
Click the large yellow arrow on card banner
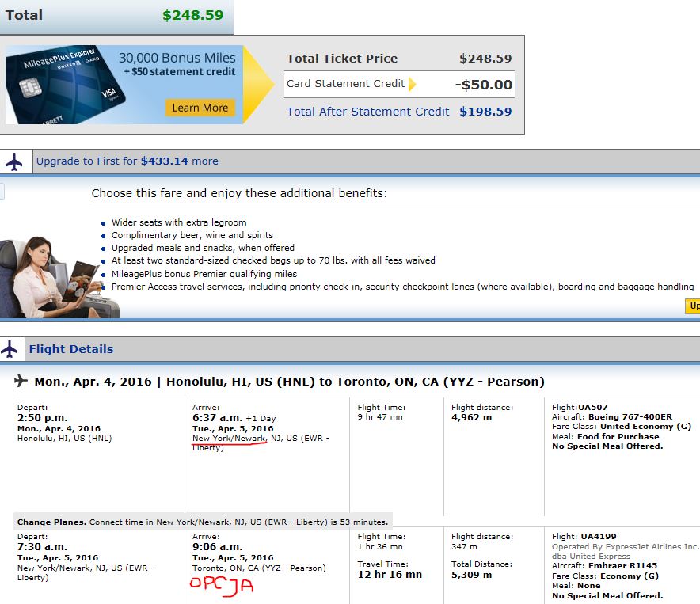[x=258, y=85]
